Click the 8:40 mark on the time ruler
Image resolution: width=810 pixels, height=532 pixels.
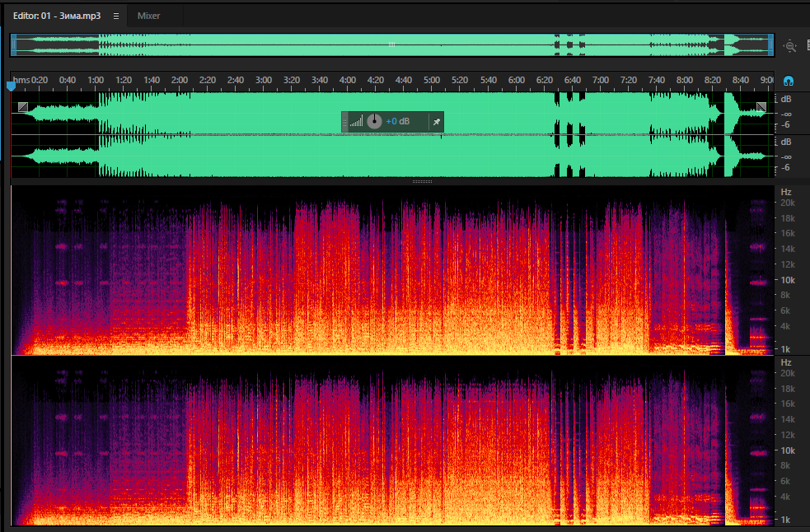pos(740,80)
